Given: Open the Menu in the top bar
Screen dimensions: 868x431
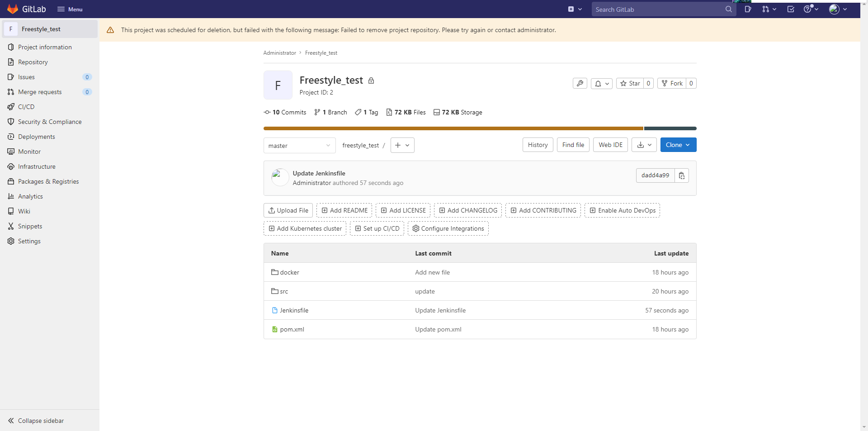Looking at the screenshot, I should click(70, 9).
